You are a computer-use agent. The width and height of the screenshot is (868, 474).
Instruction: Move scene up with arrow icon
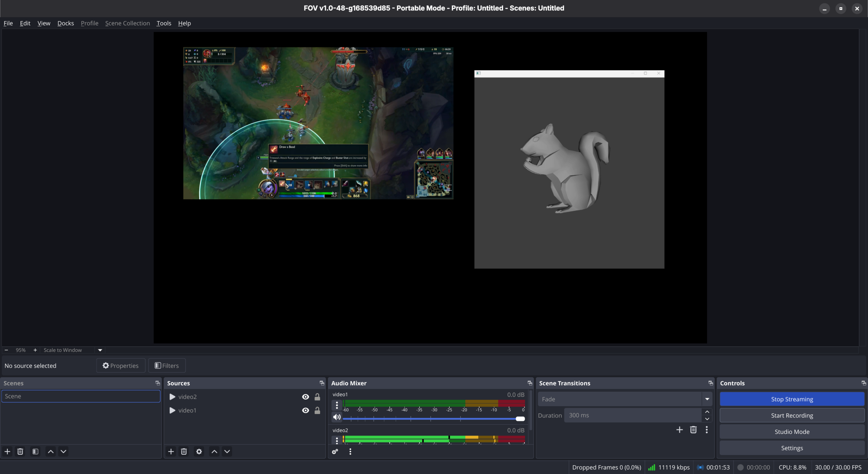[x=51, y=451]
